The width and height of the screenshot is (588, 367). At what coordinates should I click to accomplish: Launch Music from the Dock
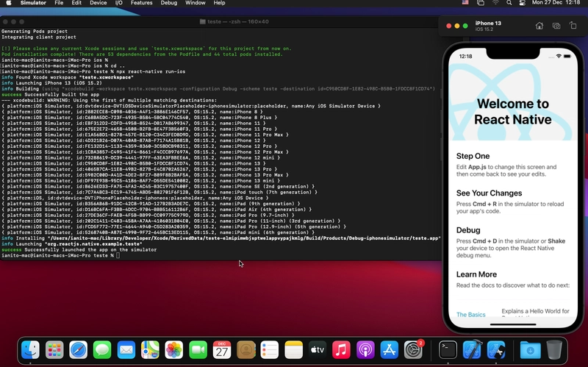(x=341, y=350)
